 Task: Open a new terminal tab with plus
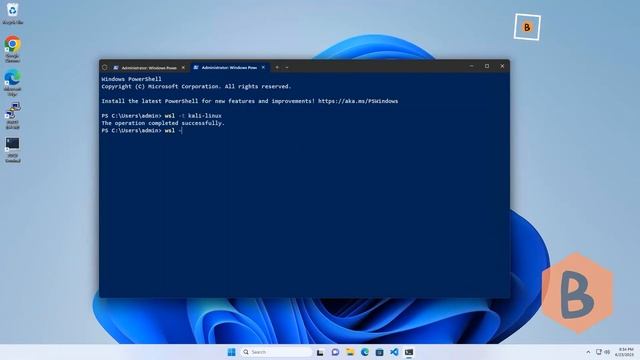click(x=277, y=67)
